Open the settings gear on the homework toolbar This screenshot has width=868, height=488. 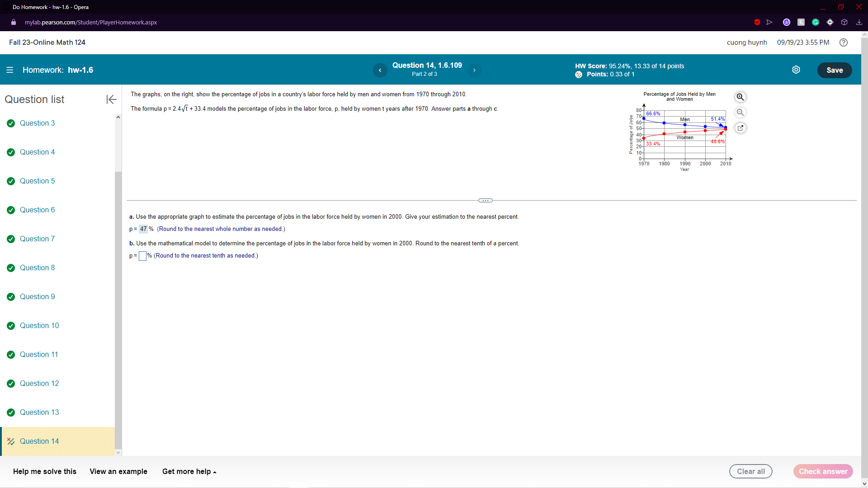point(796,70)
